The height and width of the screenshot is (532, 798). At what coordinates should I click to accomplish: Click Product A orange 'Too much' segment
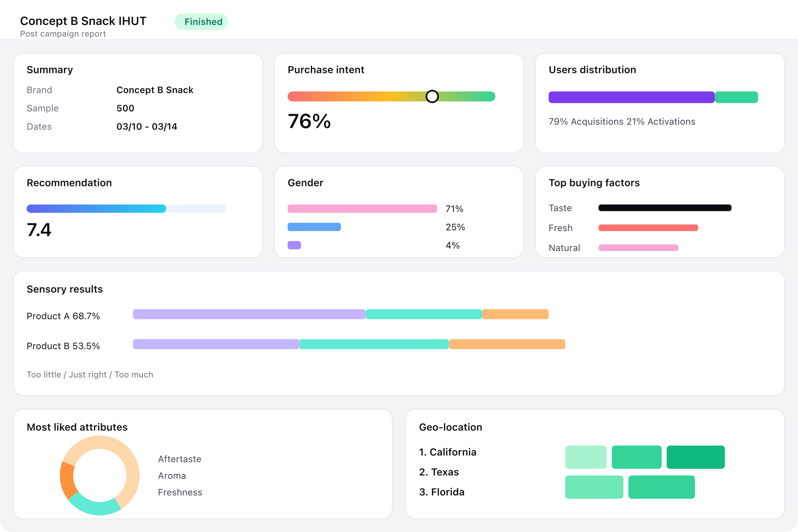pos(516,314)
